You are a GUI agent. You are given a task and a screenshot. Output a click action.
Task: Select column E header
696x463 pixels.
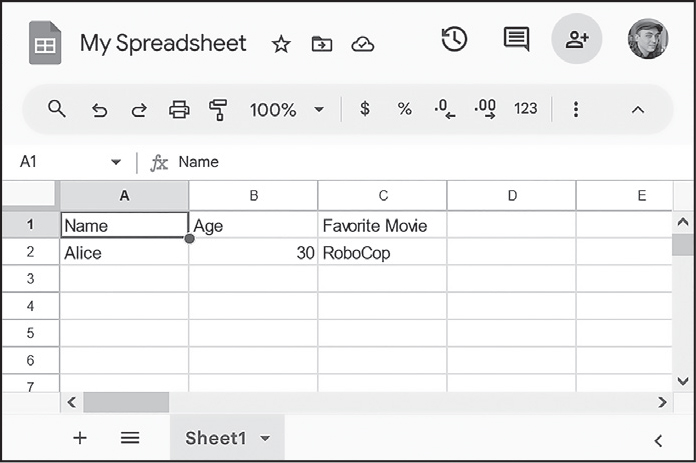pyautogui.click(x=625, y=196)
